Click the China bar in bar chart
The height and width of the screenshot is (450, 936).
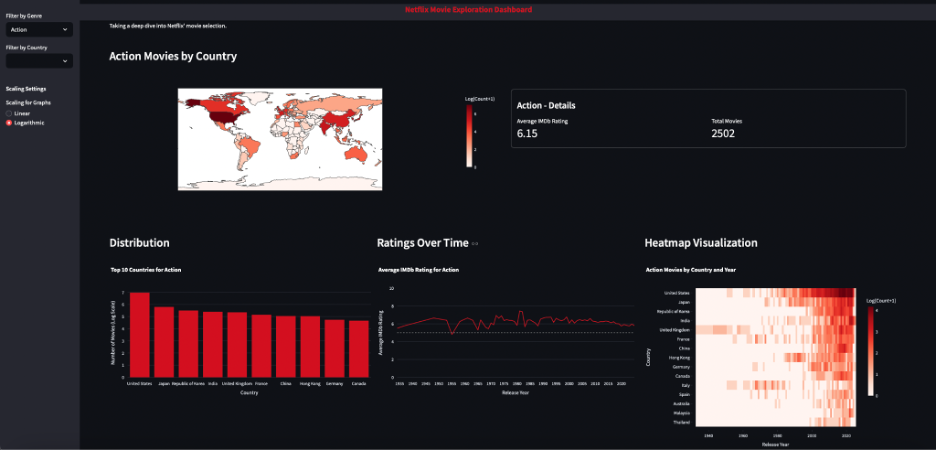pyautogui.click(x=286, y=346)
